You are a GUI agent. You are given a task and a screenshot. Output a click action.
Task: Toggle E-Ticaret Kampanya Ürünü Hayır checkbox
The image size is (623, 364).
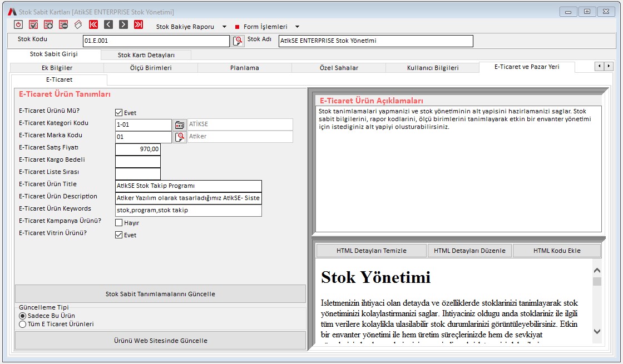(x=118, y=223)
